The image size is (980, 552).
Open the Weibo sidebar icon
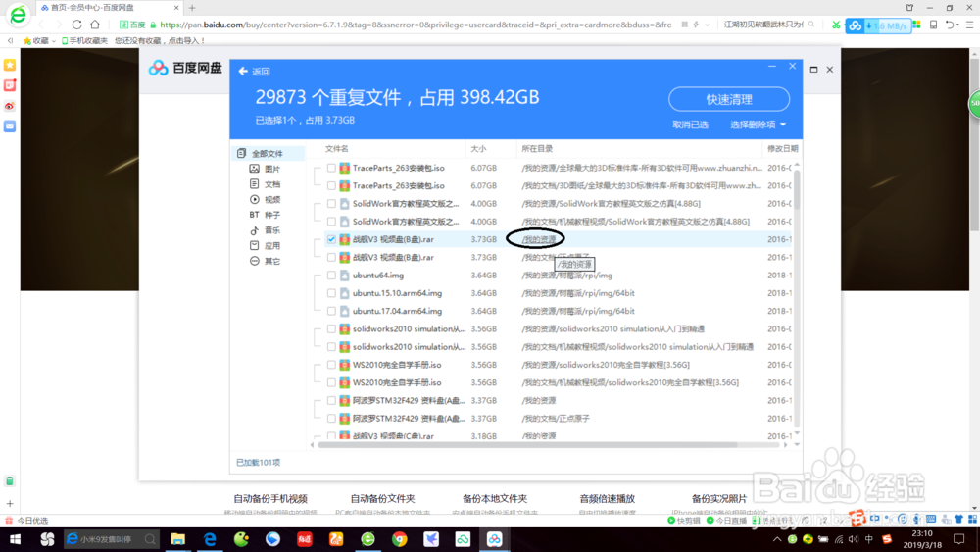pos(10,106)
